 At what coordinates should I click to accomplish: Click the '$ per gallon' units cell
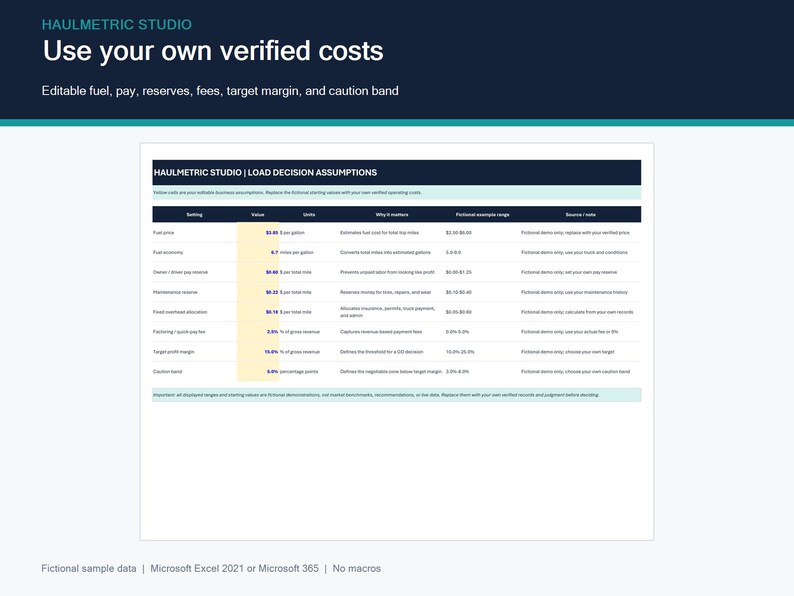pos(292,233)
